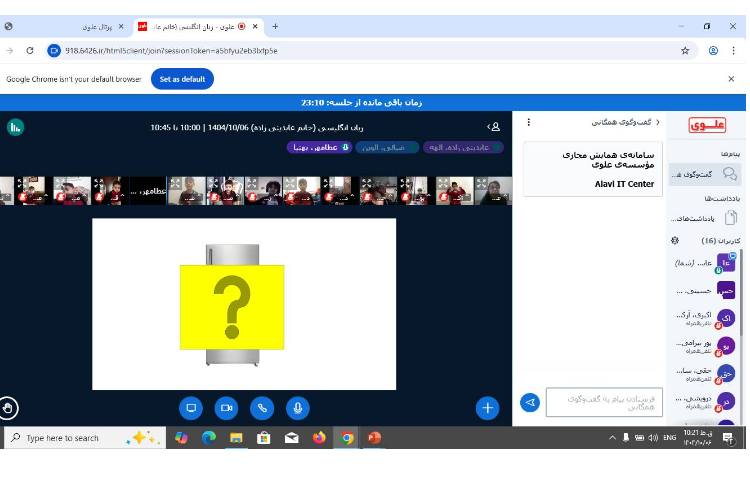Open the Chrome profile icon
Image resolution: width=750 pixels, height=480 pixels.
click(x=713, y=50)
